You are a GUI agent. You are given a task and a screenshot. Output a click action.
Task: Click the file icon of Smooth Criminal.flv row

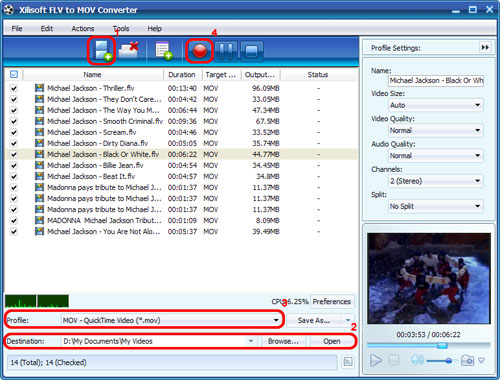tap(39, 121)
